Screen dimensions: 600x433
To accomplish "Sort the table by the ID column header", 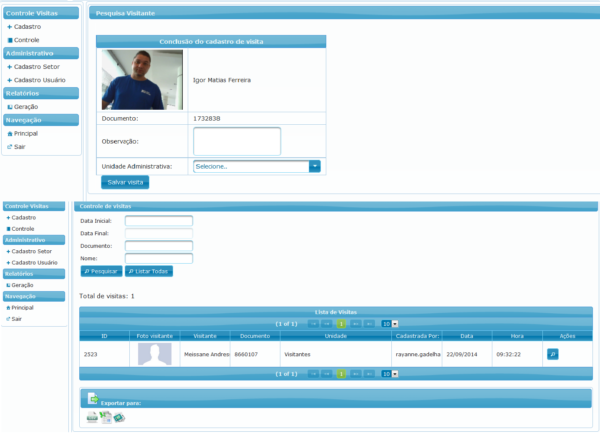I will [104, 336].
